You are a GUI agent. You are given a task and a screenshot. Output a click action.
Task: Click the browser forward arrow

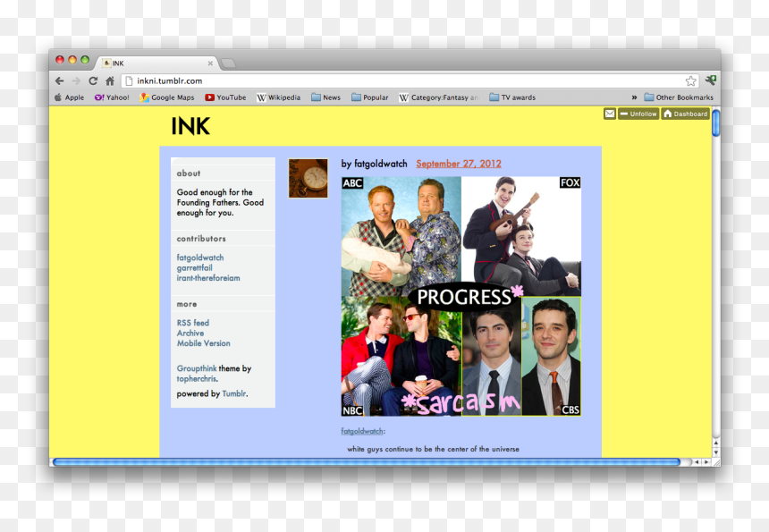(x=76, y=80)
